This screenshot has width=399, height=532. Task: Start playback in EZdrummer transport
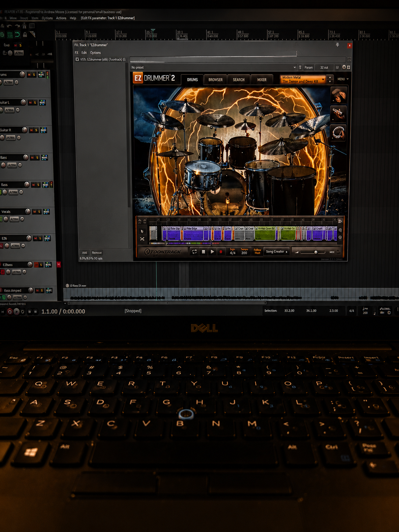pyautogui.click(x=212, y=252)
